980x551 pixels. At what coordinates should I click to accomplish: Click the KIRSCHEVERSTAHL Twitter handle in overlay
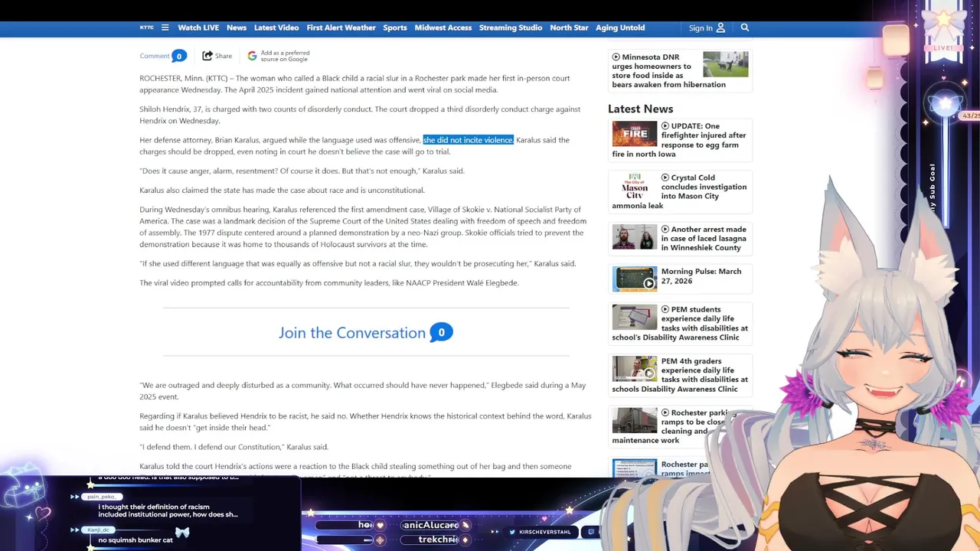(544, 532)
